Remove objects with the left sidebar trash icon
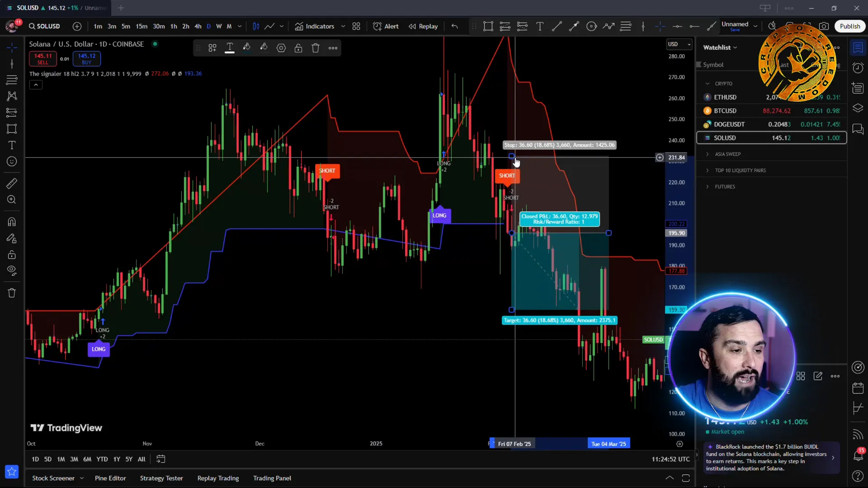The image size is (868, 488). tap(12, 293)
